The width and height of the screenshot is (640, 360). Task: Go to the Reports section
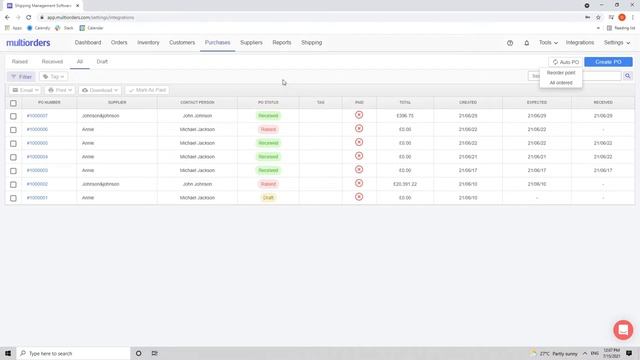click(282, 42)
